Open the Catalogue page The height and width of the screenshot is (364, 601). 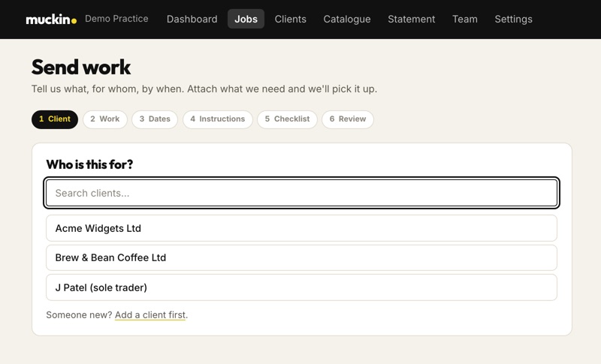pyautogui.click(x=347, y=19)
